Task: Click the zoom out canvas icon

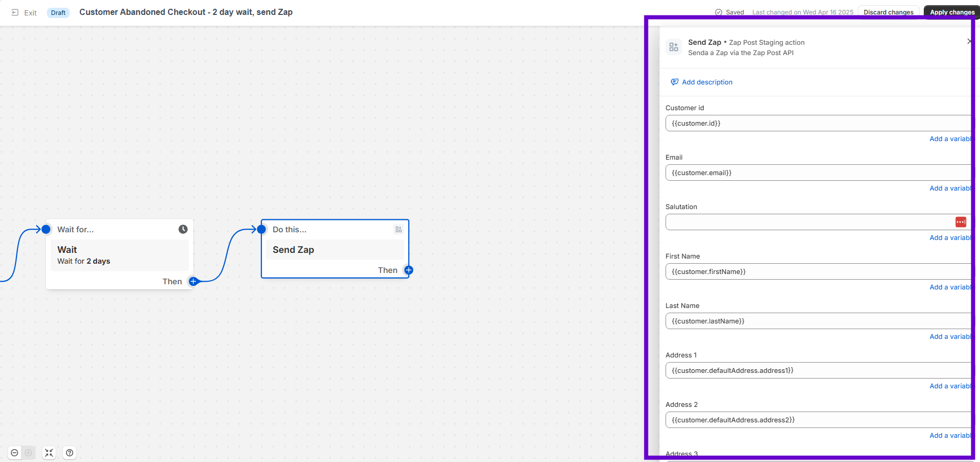Action: pyautogui.click(x=14, y=453)
